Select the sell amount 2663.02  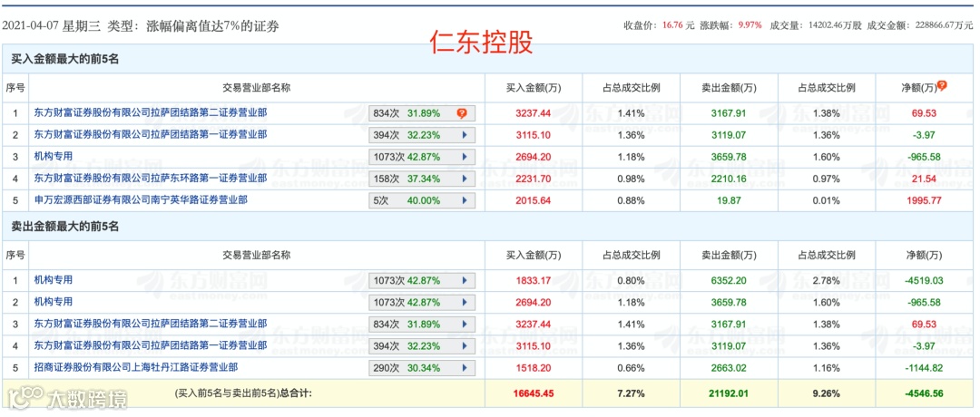[728, 368]
